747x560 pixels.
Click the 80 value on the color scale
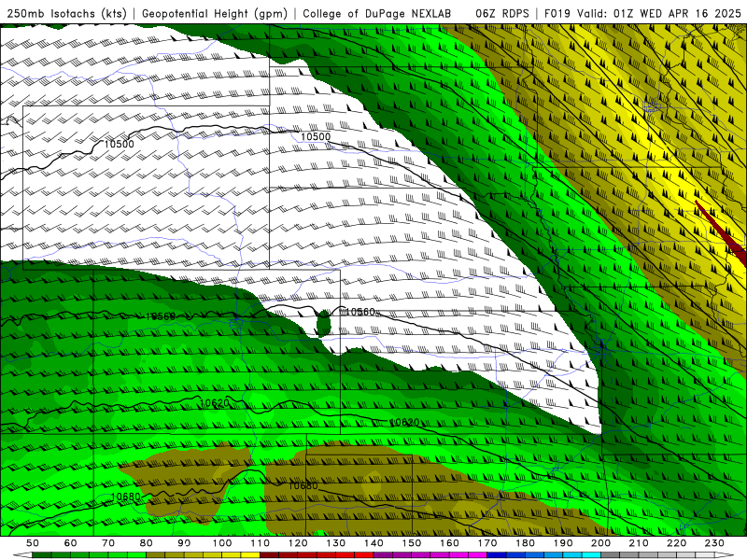(x=147, y=543)
